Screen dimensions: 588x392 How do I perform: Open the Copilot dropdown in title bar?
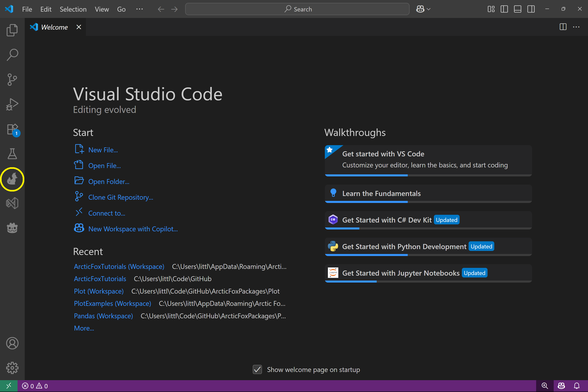pyautogui.click(x=423, y=9)
